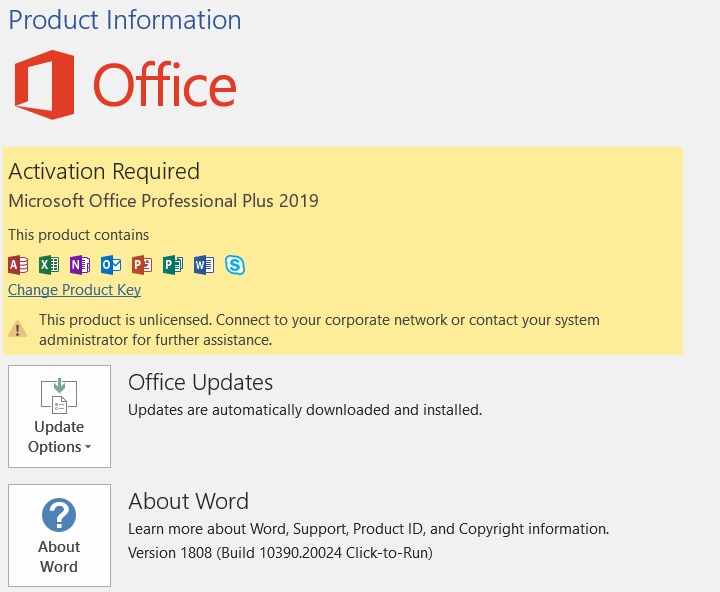Open the Change Product Key link

pyautogui.click(x=74, y=290)
